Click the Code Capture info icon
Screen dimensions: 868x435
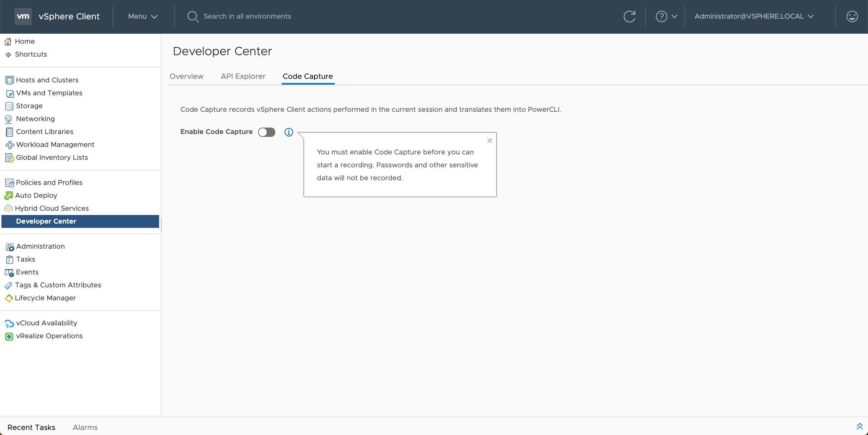288,132
